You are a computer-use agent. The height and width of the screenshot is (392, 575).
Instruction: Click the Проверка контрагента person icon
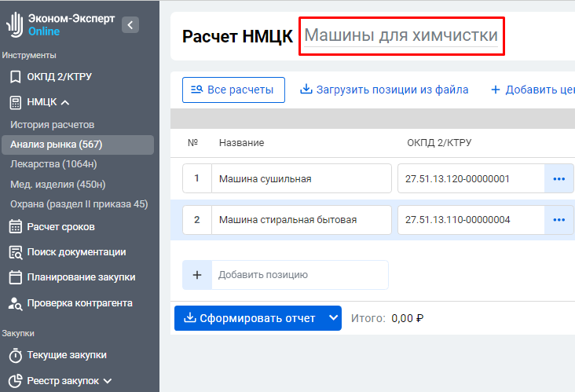click(x=16, y=304)
